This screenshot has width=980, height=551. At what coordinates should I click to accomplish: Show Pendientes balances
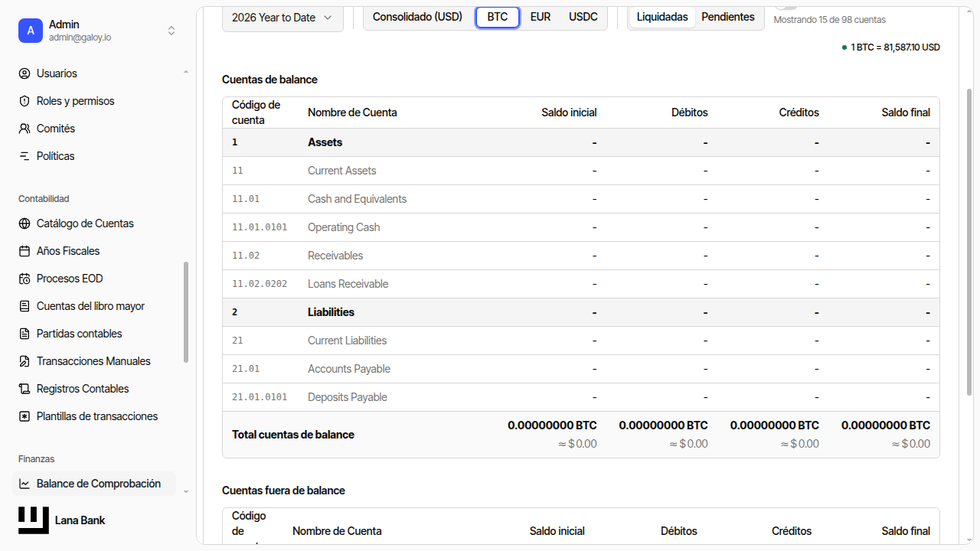[728, 17]
